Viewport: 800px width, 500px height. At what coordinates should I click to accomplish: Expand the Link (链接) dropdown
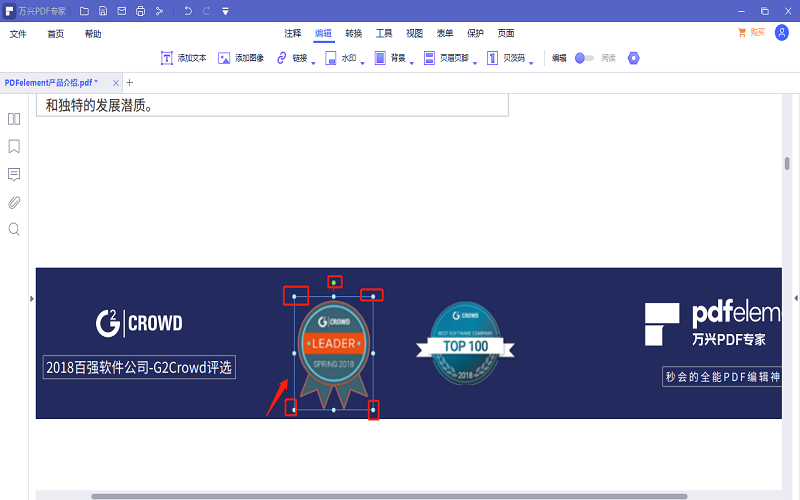point(313,62)
